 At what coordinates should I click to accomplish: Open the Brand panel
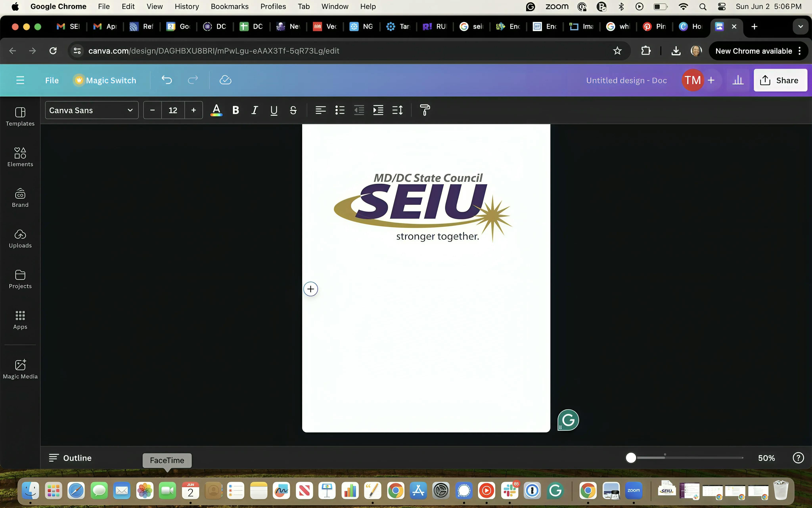click(20, 198)
